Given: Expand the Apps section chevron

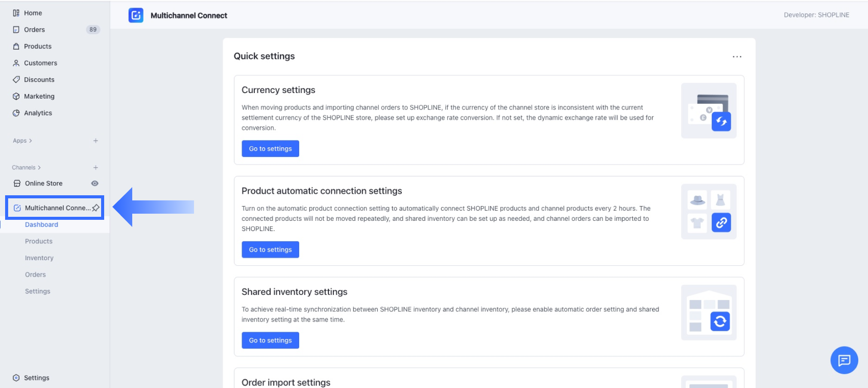Looking at the screenshot, I should click(31, 141).
